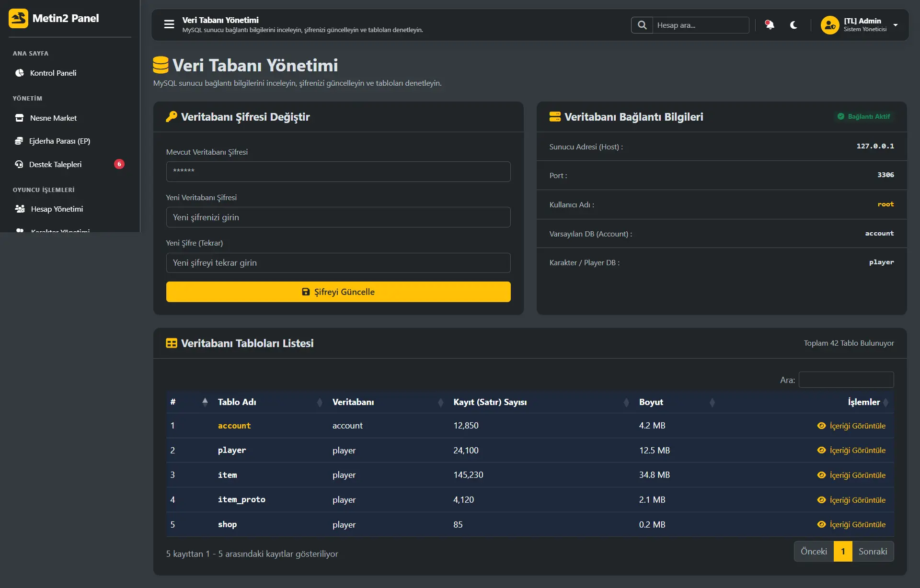The height and width of the screenshot is (588, 920).
Task: View contents of the player table
Action: click(851, 450)
